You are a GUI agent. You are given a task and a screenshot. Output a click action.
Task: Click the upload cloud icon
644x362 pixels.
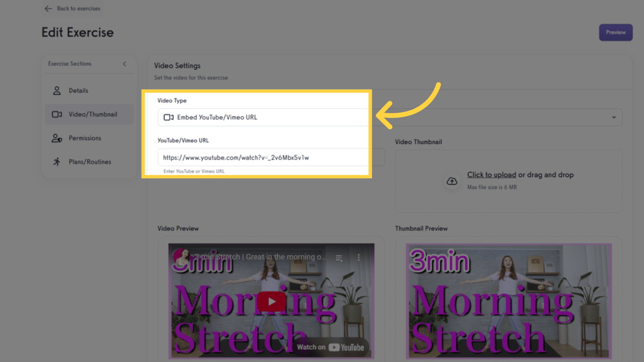451,181
